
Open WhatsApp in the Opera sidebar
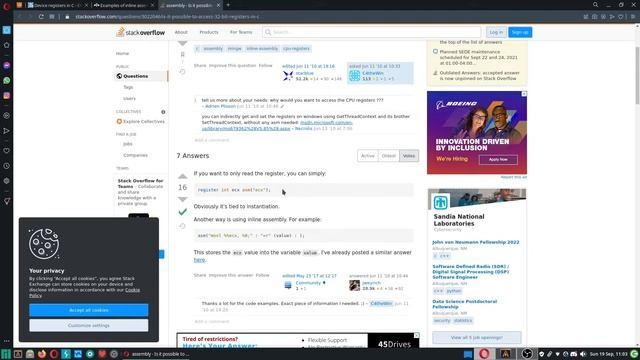[7, 80]
